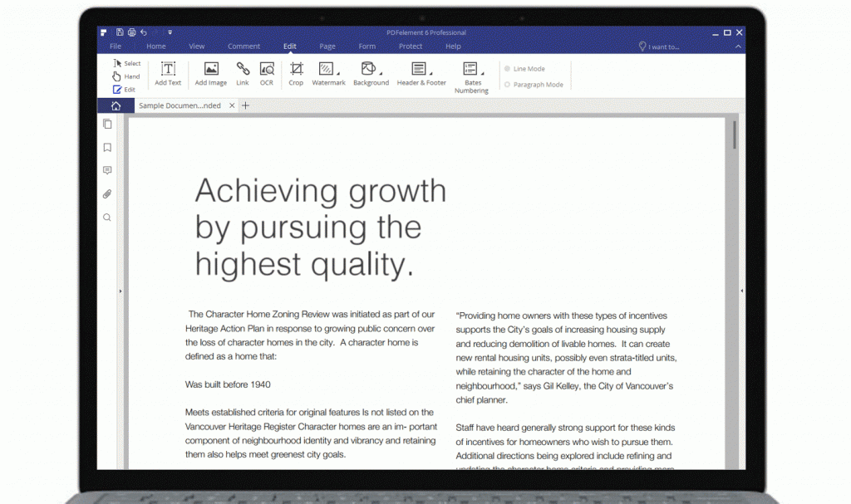The width and height of the screenshot is (851, 504).
Task: Click the PDFelement logo icon
Action: (104, 32)
